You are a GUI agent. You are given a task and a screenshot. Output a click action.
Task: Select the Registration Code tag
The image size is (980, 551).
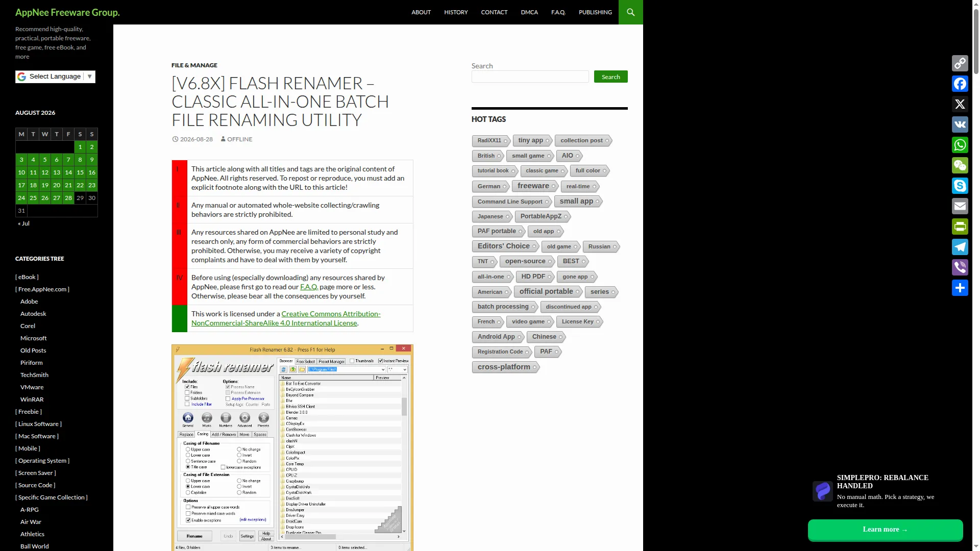tap(502, 352)
